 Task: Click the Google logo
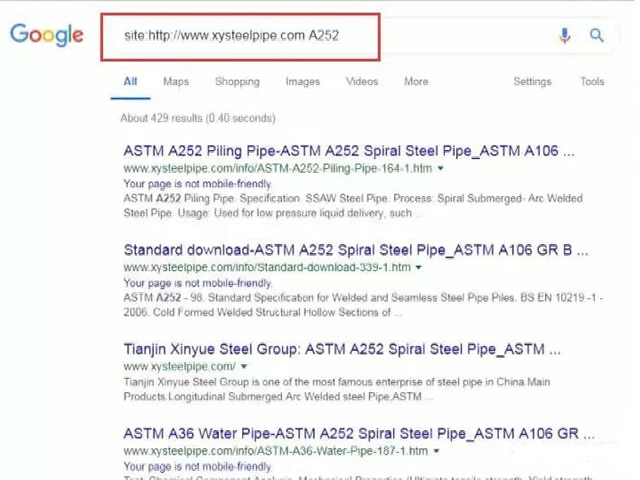[47, 35]
